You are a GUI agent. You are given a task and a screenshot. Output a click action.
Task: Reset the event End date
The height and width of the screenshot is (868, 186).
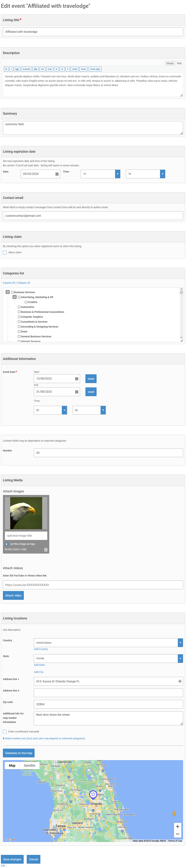click(91, 392)
